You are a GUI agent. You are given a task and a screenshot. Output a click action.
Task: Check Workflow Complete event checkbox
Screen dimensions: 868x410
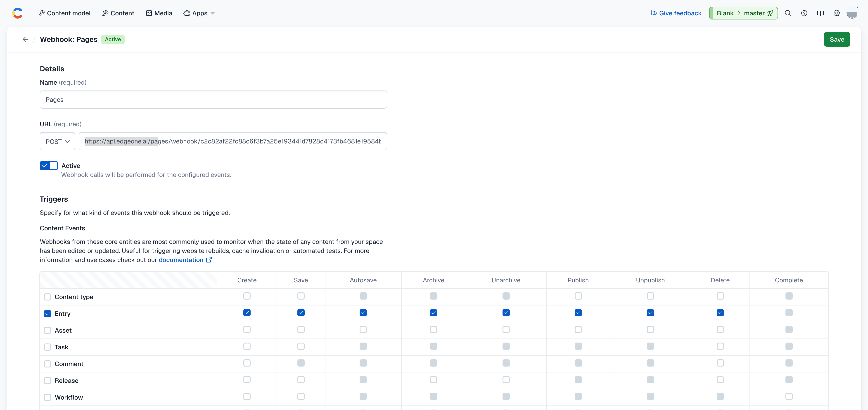click(x=789, y=396)
